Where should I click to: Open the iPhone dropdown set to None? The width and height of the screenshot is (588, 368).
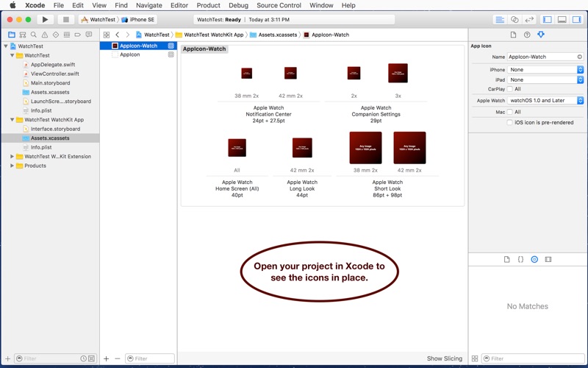545,70
